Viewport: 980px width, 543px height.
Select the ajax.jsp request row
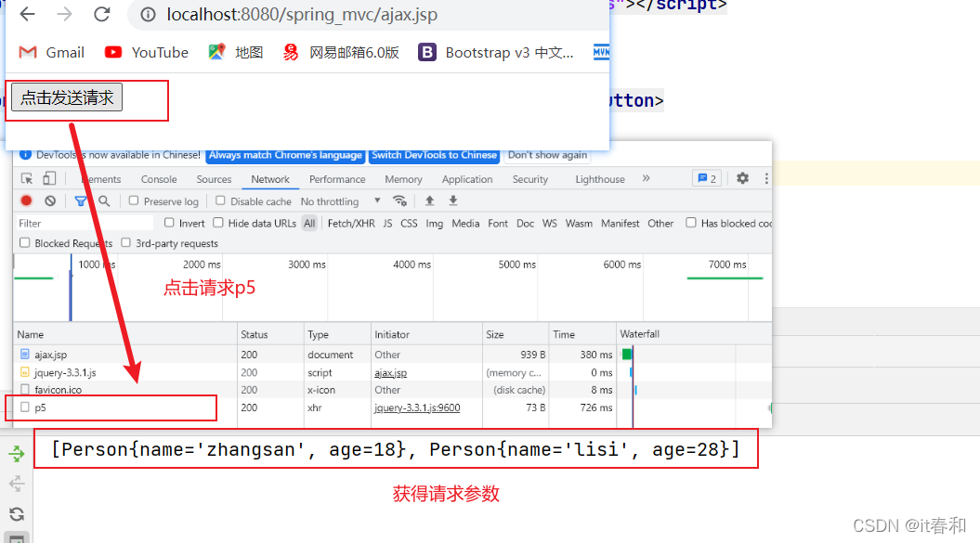point(393,355)
